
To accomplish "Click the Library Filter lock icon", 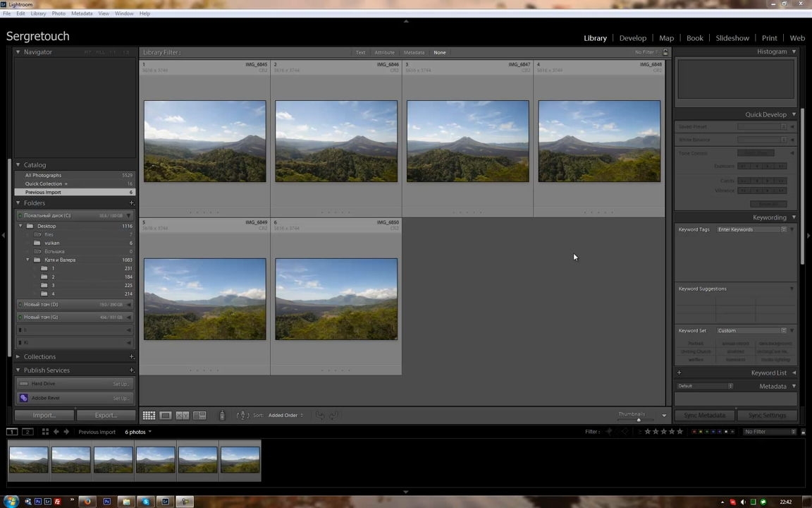I will pyautogui.click(x=665, y=52).
